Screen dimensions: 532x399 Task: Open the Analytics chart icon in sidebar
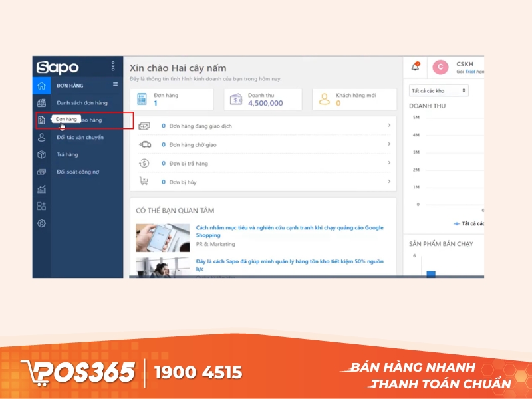click(43, 189)
